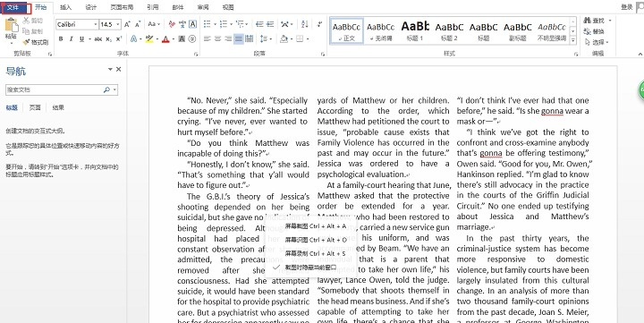The image size is (644, 323).
Task: Toggle align right
Action: (228, 39)
